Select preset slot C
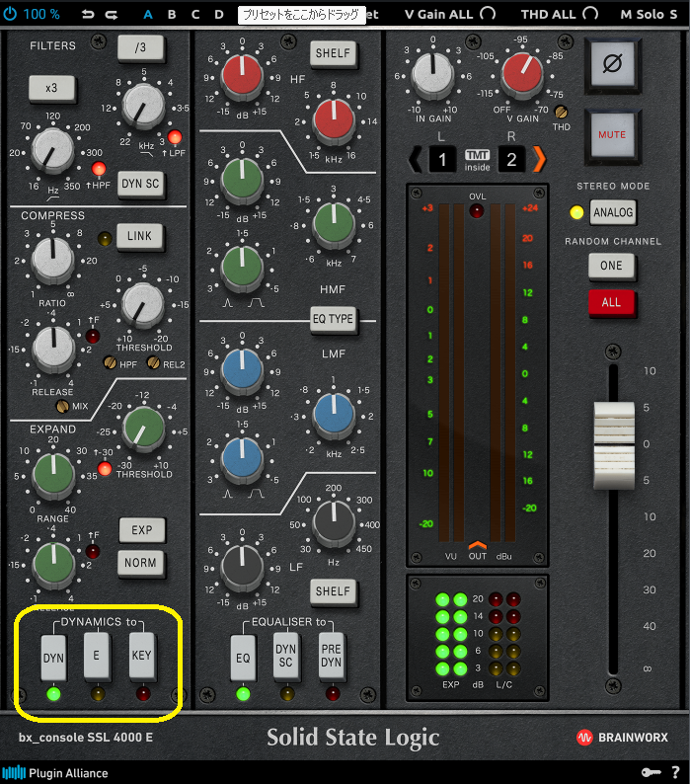The width and height of the screenshot is (690, 784). point(195,14)
